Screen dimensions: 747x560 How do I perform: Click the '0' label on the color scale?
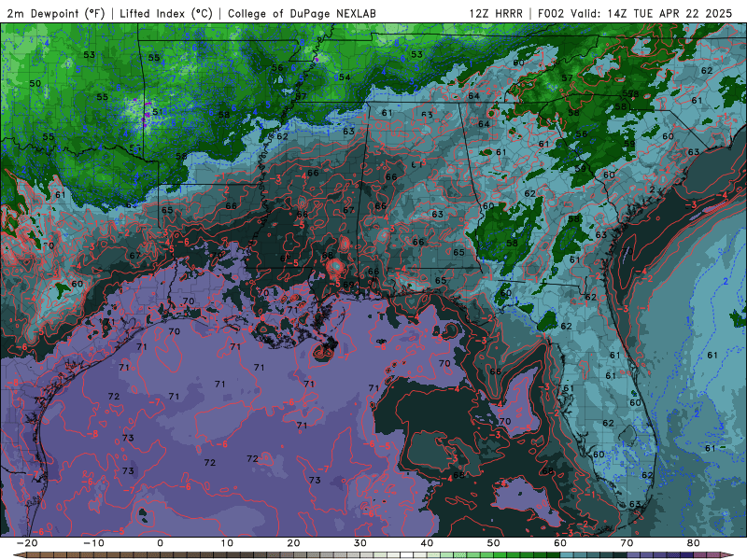[160, 543]
